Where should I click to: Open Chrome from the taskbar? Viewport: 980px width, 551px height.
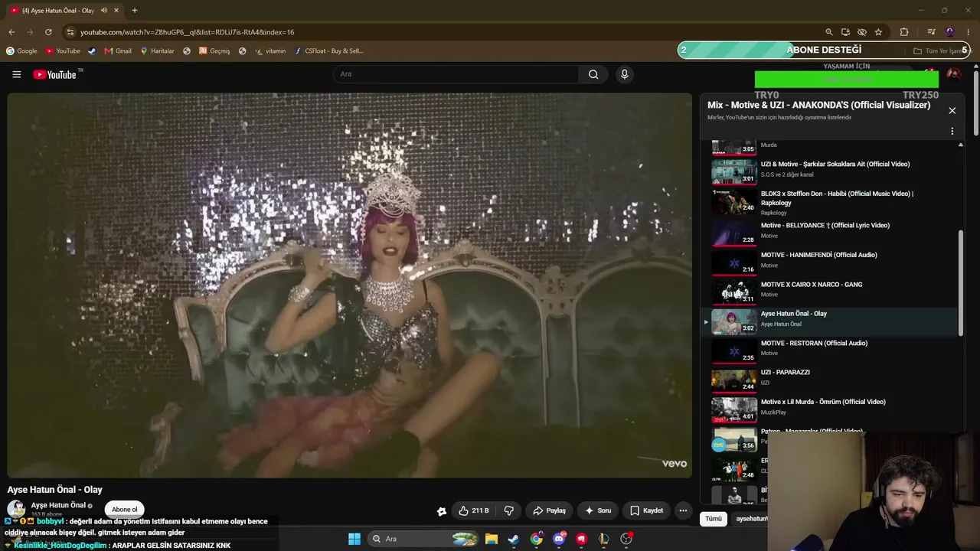pos(537,539)
